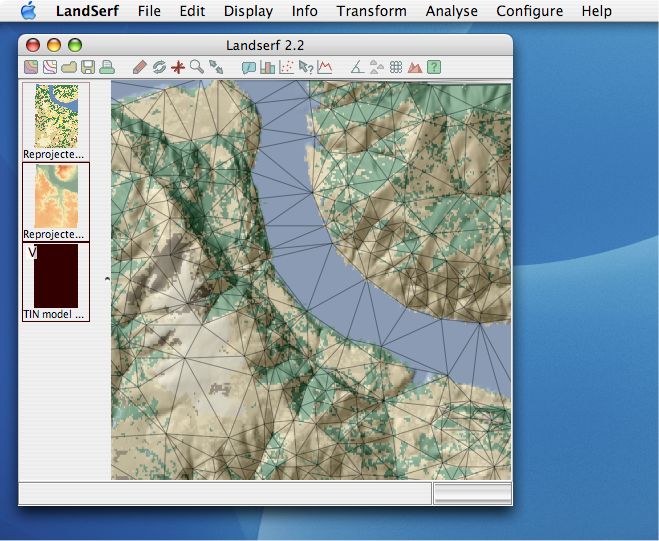Click the red cross origin icon
This screenshot has height=541, width=659.
[x=178, y=67]
